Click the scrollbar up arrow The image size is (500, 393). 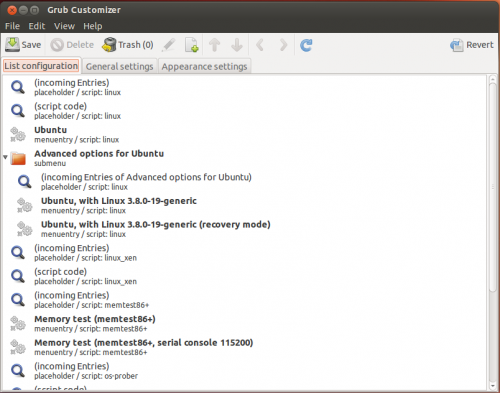pos(493,79)
